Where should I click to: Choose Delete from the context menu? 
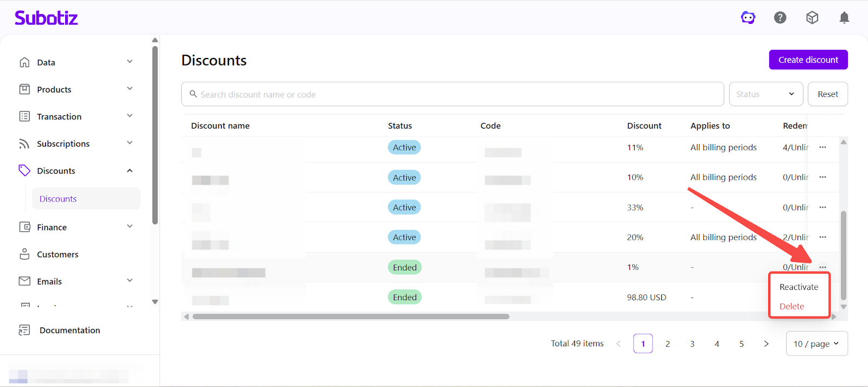[x=792, y=307]
